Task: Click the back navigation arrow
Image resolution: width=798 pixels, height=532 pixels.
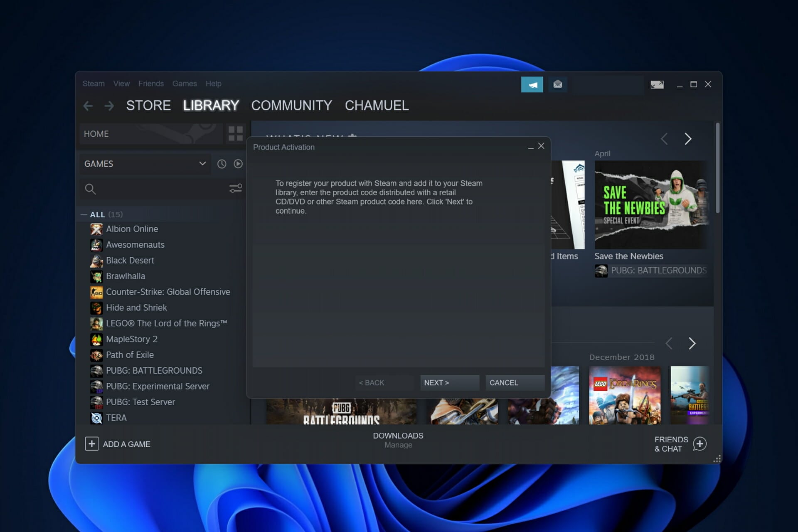Action: [x=88, y=106]
